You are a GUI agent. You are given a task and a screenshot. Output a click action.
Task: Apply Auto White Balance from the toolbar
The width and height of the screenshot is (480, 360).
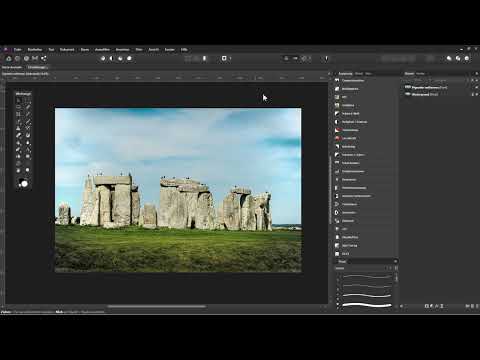(x=129, y=58)
